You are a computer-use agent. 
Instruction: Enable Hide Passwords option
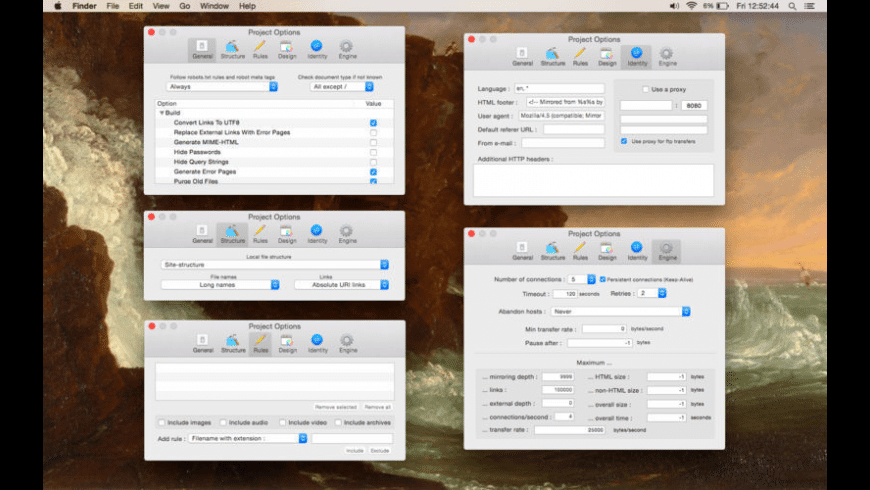373,152
